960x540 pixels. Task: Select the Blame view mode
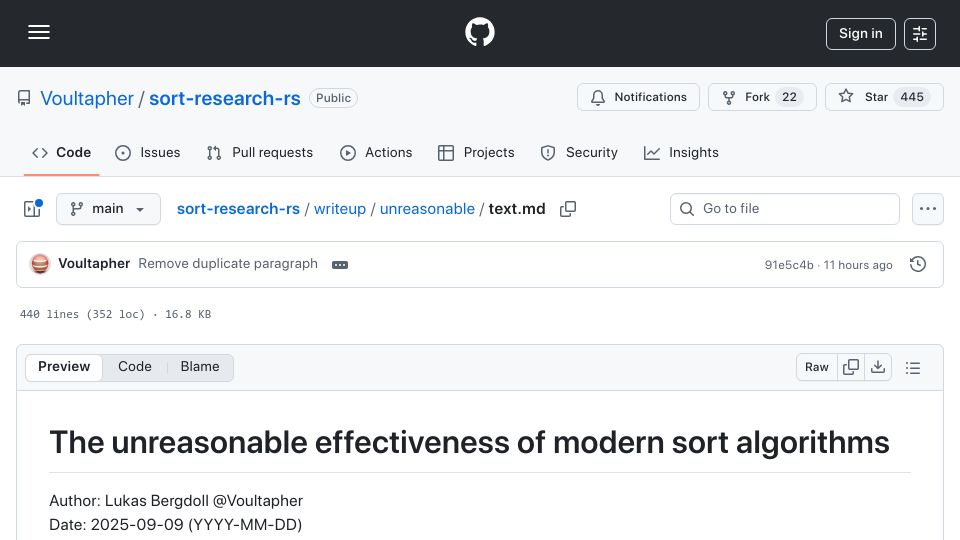(200, 367)
